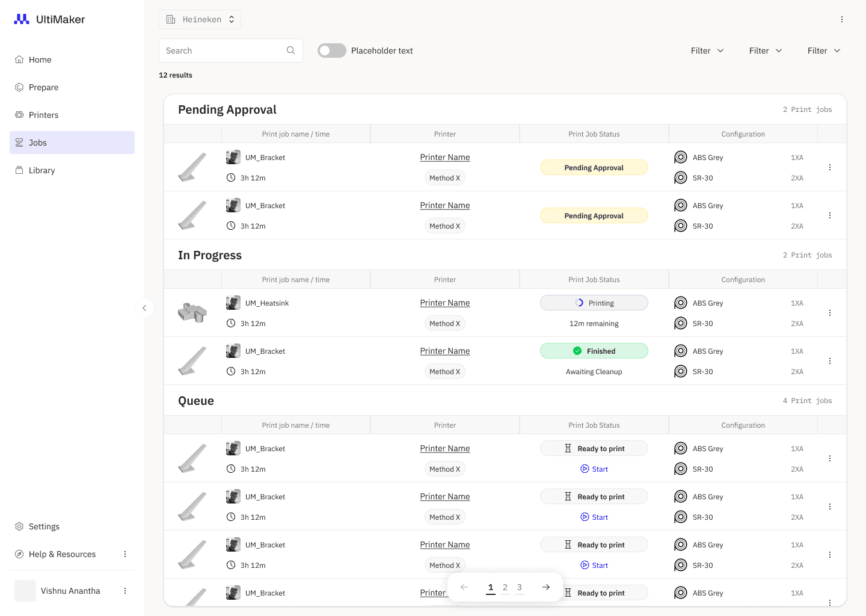Click the Printing status badge
This screenshot has width=866, height=616.
tap(594, 303)
